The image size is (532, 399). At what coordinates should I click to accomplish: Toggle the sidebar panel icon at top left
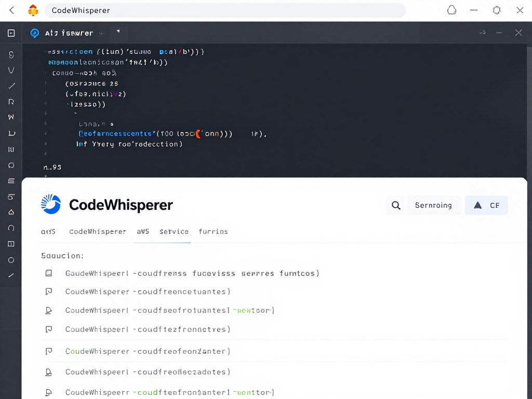coord(11,33)
